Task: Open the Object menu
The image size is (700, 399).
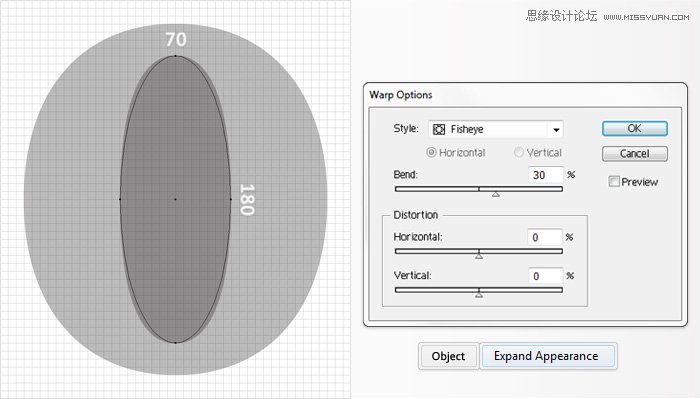Action: click(448, 356)
